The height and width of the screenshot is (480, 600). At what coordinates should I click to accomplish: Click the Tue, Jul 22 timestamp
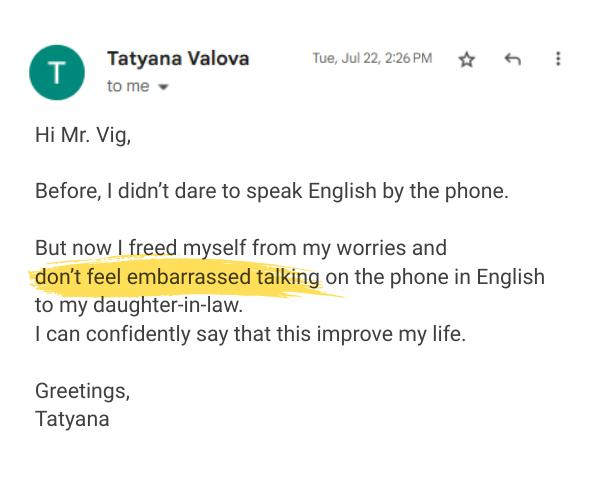point(372,59)
